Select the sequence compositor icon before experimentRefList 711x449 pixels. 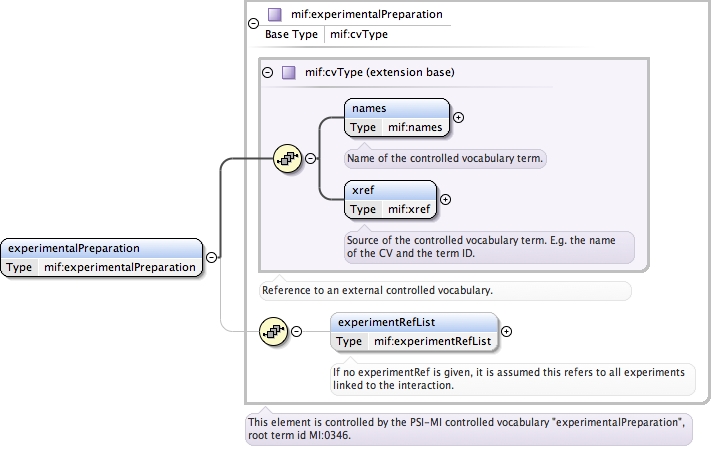click(273, 331)
